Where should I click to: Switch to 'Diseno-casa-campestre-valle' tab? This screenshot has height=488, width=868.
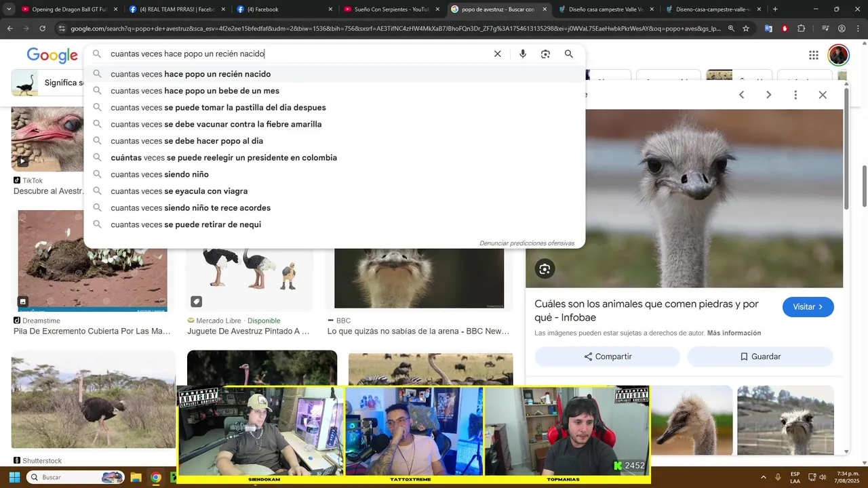click(x=713, y=9)
